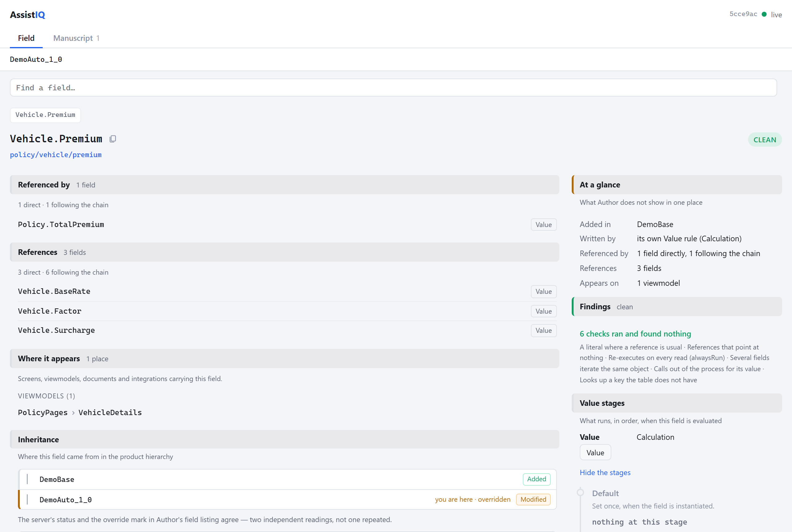This screenshot has width=792, height=532.
Task: Click the Value stage chip
Action: [x=595, y=453]
